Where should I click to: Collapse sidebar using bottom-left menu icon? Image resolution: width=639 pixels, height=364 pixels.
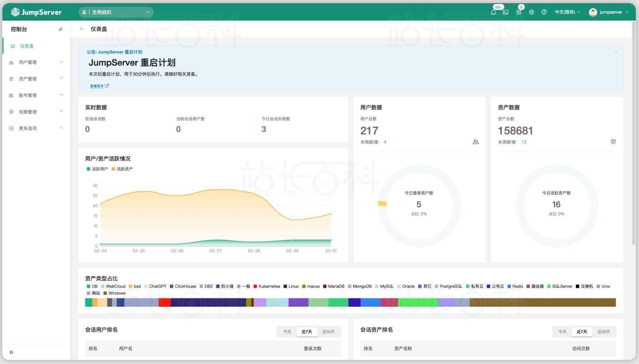coord(12,352)
